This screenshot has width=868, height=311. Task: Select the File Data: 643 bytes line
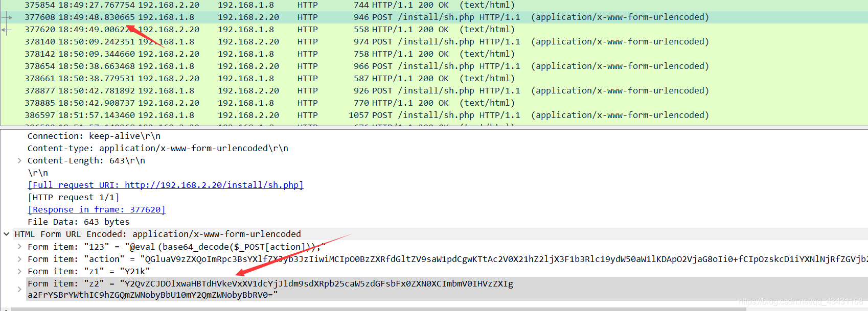(79, 222)
